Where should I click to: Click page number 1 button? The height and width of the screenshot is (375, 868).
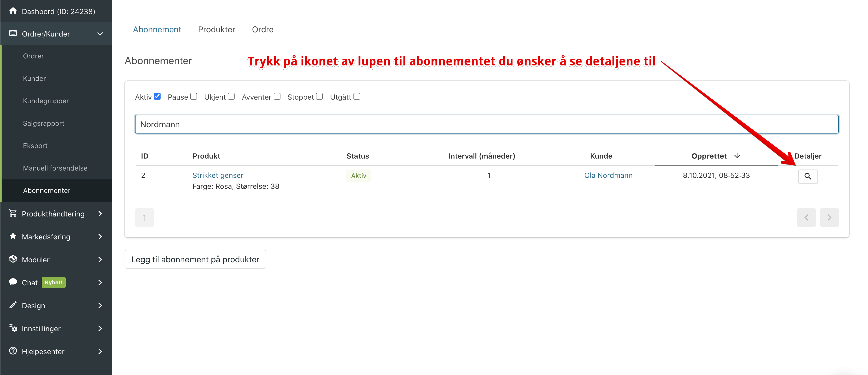tap(144, 217)
